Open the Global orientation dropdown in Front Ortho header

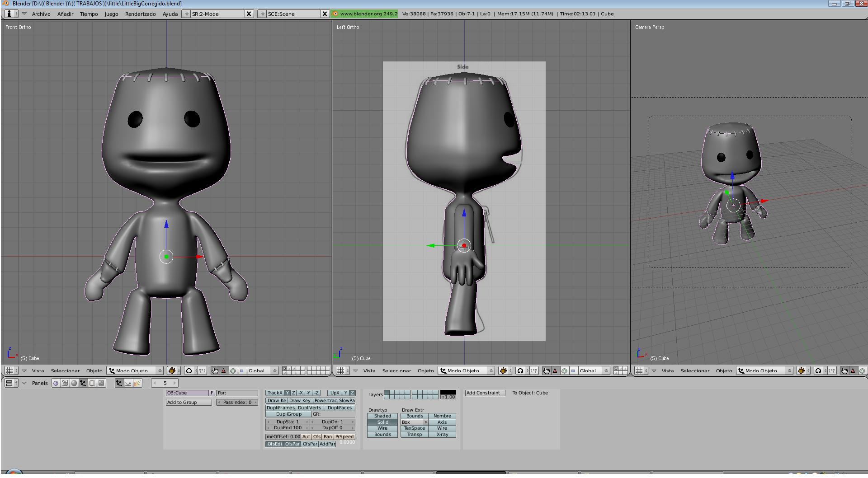click(x=262, y=370)
